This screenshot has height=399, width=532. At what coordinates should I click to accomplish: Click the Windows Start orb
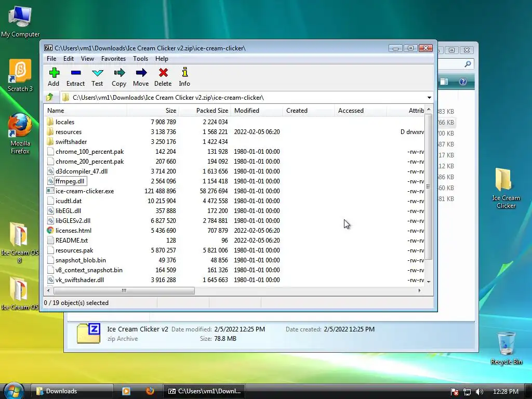(14, 390)
